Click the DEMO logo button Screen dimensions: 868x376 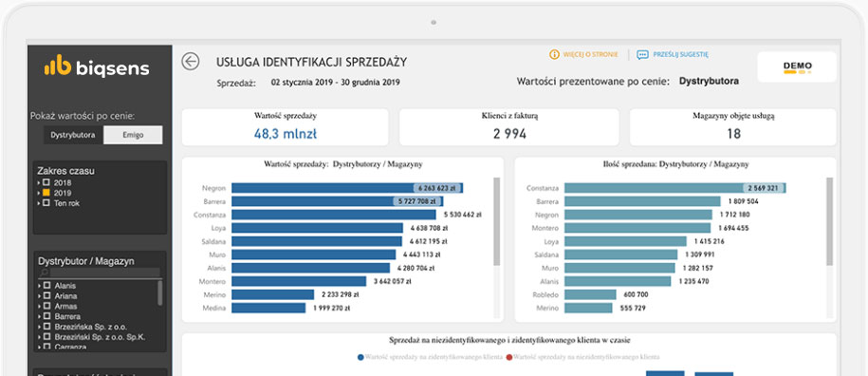click(797, 67)
